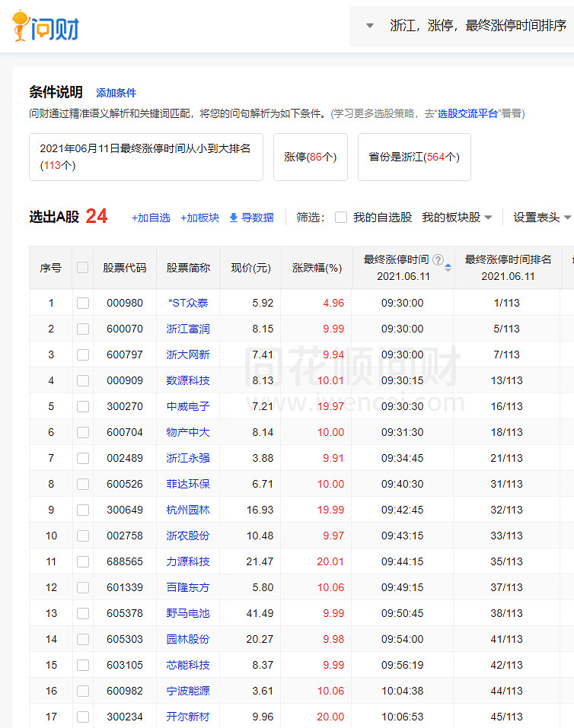
Task: Toggle the select-all header checkbox
Action: (83, 268)
